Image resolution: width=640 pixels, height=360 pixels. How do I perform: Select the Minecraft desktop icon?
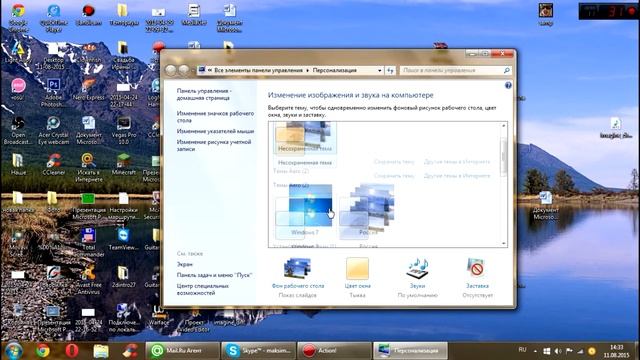pyautogui.click(x=123, y=164)
